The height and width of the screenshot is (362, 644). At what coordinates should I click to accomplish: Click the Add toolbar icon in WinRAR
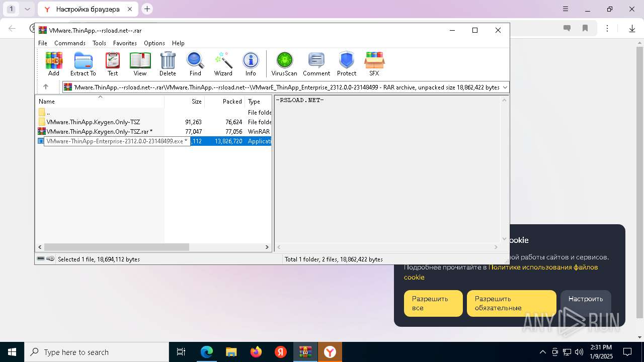(54, 64)
